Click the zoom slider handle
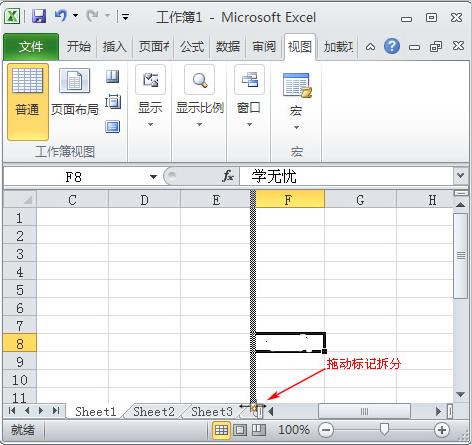The width and height of the screenshot is (472, 445). tap(384, 430)
